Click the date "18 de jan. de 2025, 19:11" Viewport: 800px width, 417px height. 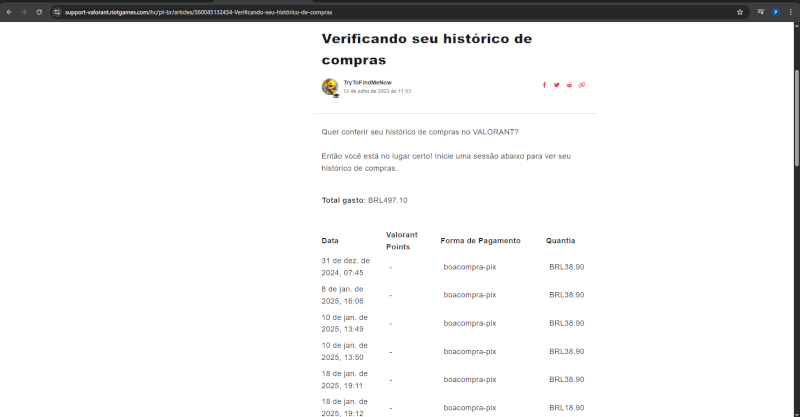click(x=344, y=379)
